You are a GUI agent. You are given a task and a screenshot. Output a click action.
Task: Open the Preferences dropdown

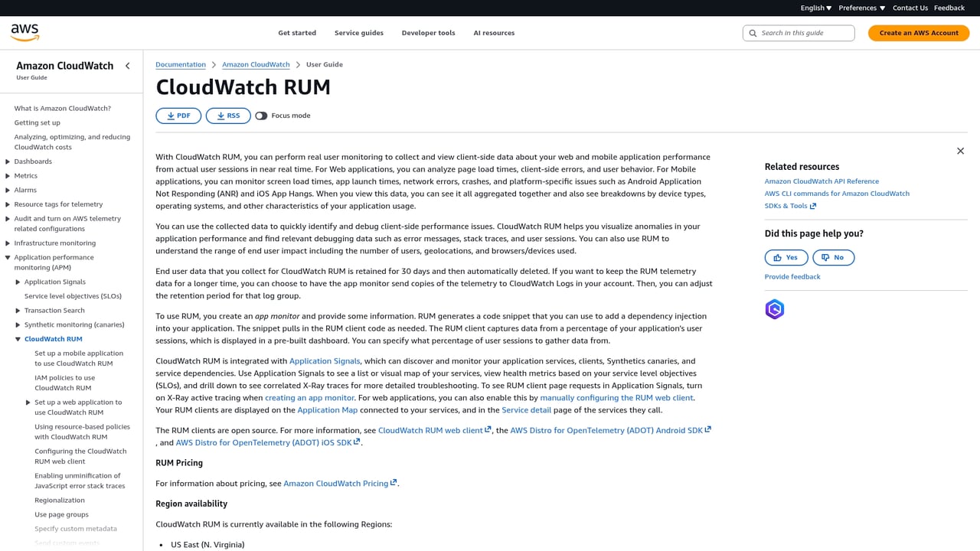click(x=861, y=8)
